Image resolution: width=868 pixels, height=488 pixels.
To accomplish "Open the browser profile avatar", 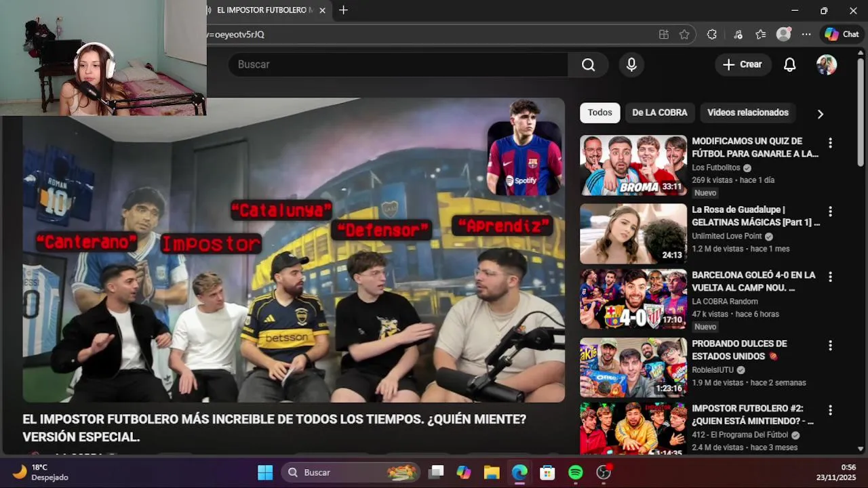I will pos(784,34).
